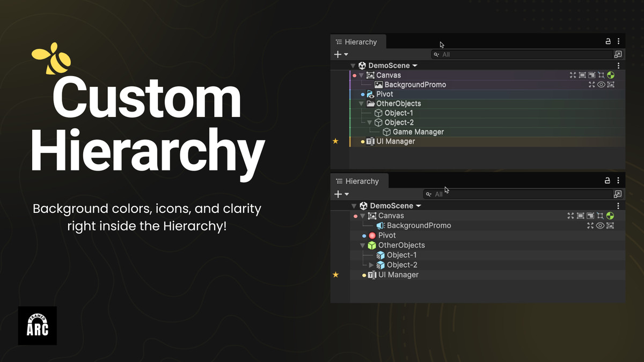Open the create menu with the plus button

click(x=336, y=54)
